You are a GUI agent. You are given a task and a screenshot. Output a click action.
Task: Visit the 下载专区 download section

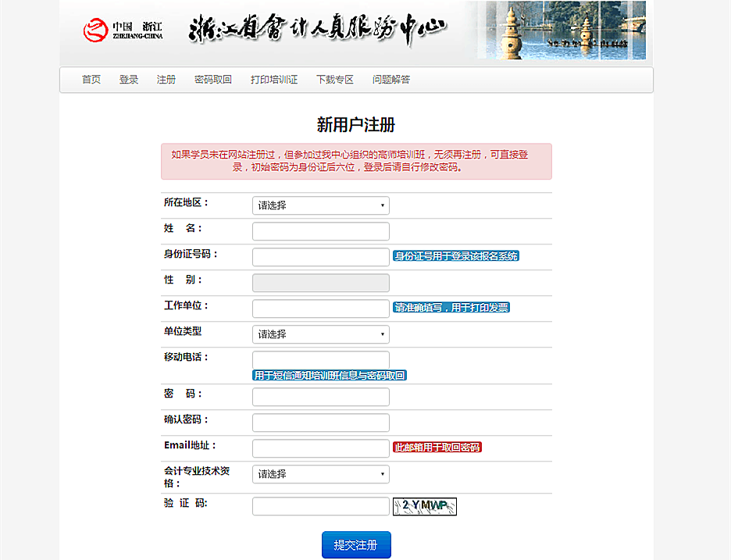point(335,80)
